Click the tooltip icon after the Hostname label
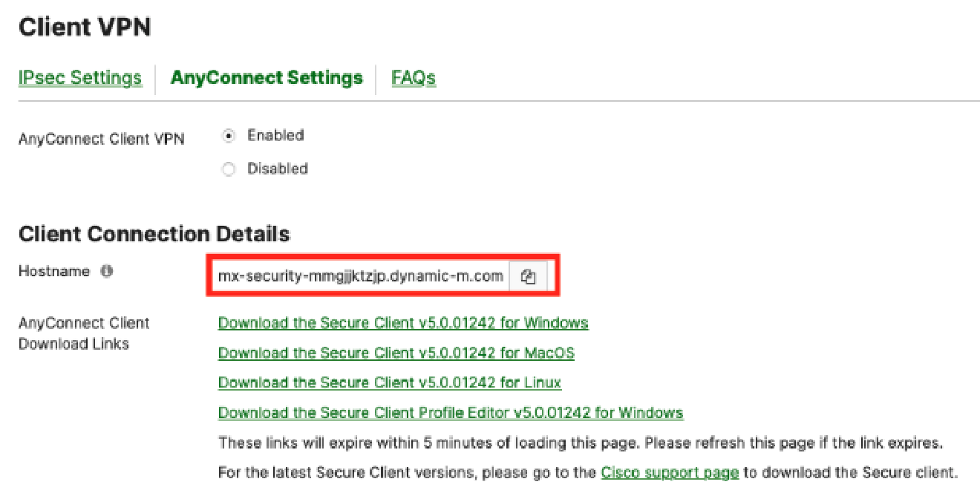The image size is (980, 499). (x=106, y=270)
